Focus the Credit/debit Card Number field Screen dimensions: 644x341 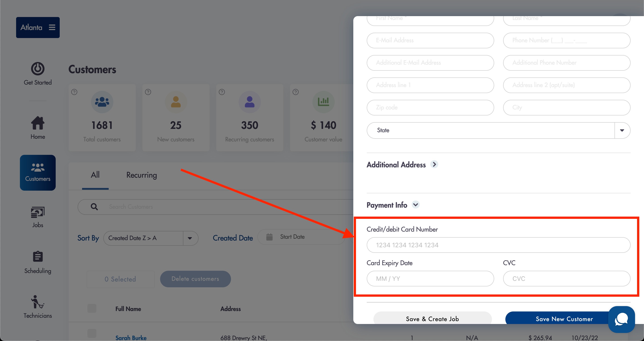pos(498,245)
